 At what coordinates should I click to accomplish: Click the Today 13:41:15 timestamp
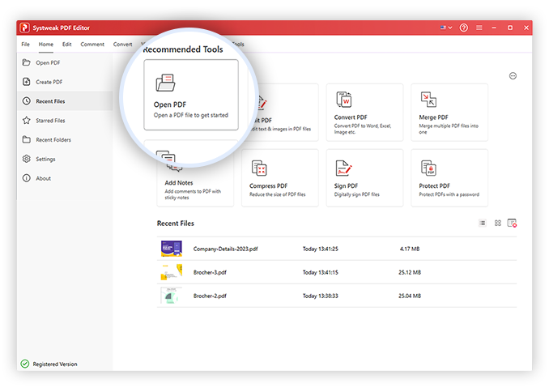[321, 273]
